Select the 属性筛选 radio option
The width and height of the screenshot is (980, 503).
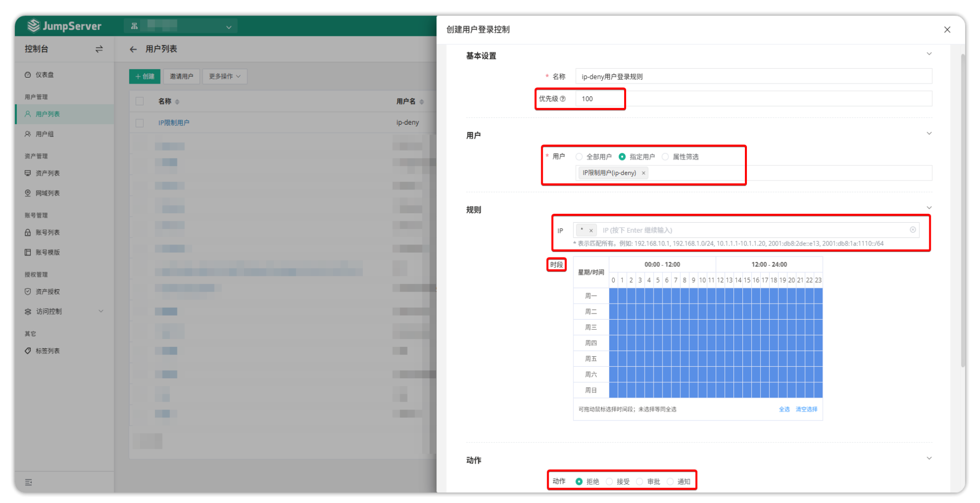(x=665, y=157)
